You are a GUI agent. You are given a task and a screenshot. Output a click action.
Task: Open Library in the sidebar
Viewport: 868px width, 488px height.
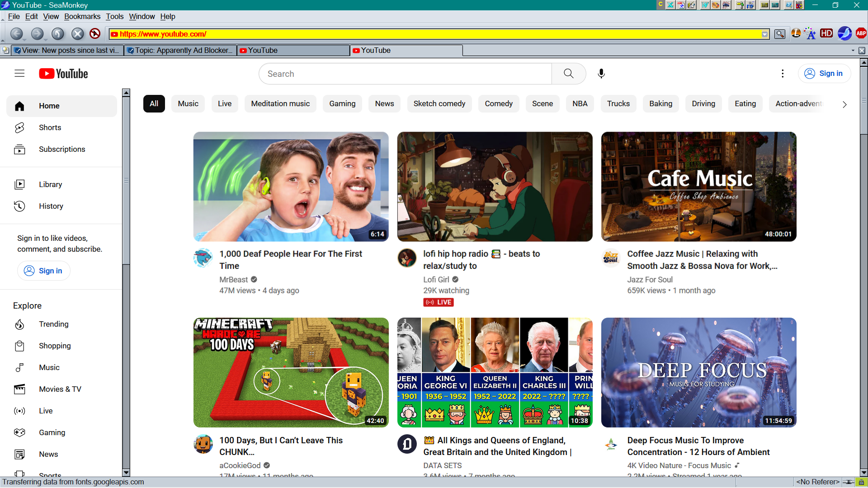coord(61,184)
